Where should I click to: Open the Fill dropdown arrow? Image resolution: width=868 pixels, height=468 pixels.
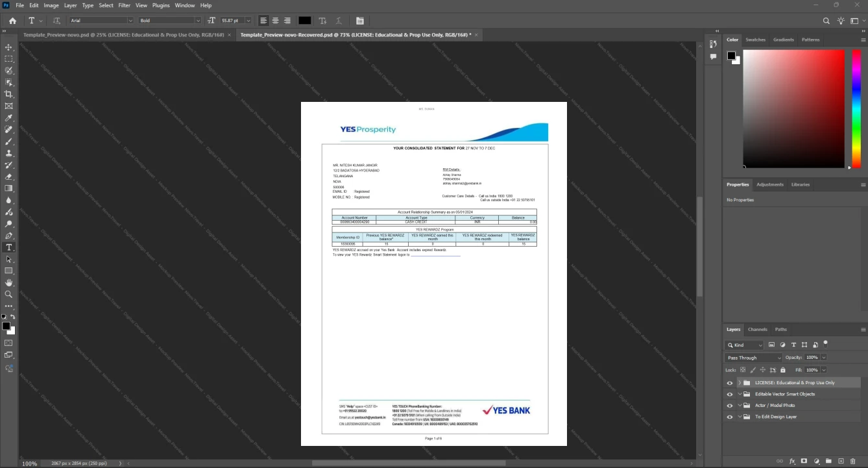point(824,370)
